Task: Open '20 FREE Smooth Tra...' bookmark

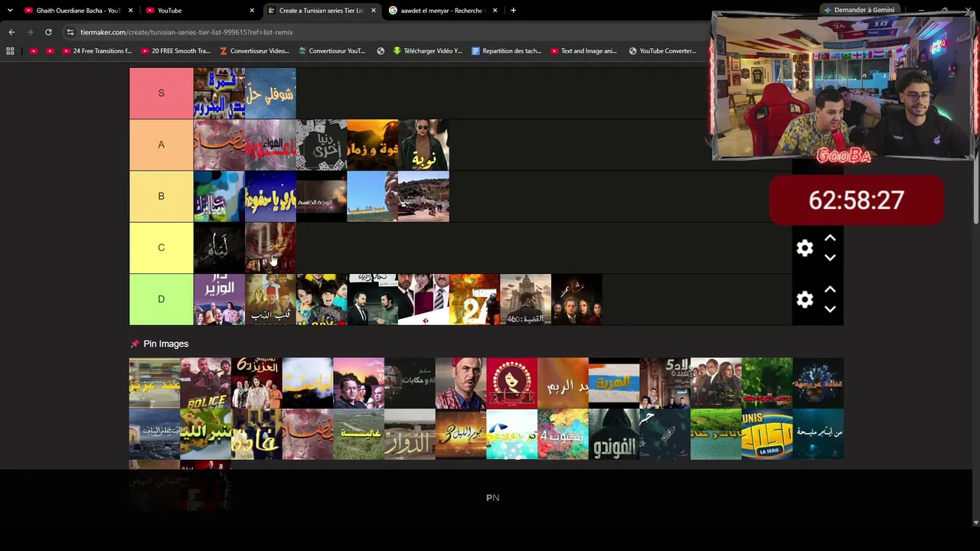Action: [175, 51]
